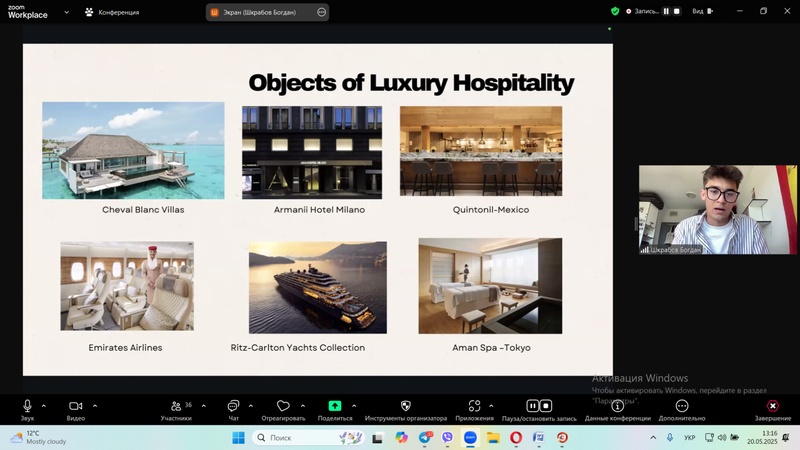Click the Ritz-Carlton yacht photo

pyautogui.click(x=318, y=287)
